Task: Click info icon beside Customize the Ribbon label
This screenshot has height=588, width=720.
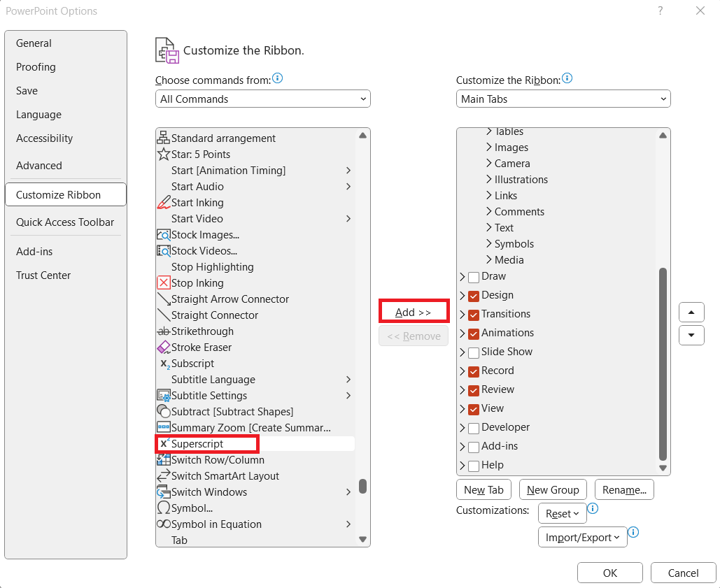Action: point(567,78)
